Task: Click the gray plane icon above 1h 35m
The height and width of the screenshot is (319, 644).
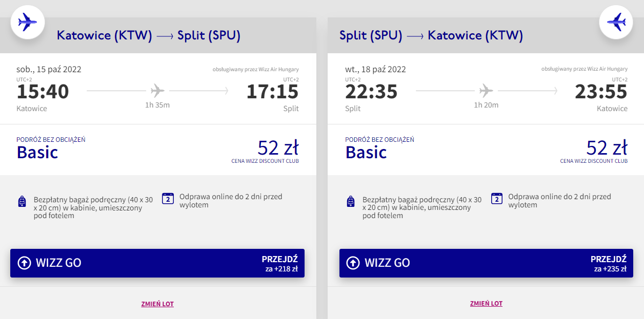Action: click(x=157, y=91)
